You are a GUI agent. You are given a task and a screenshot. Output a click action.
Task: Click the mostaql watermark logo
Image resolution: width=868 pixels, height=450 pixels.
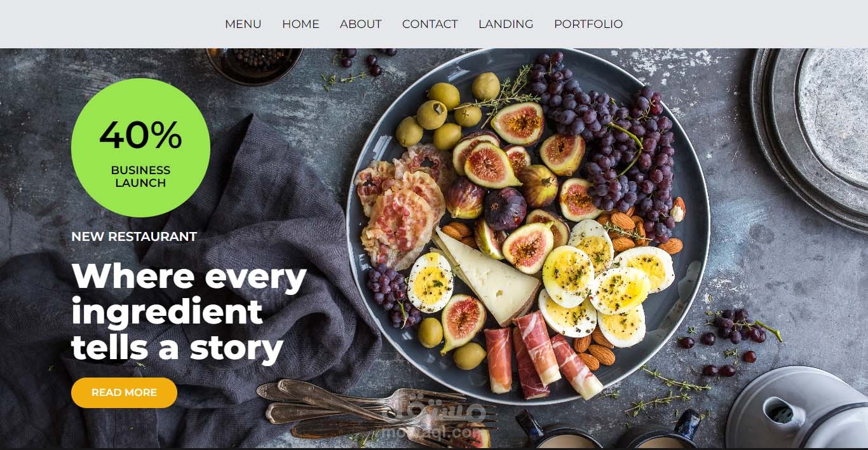(x=438, y=421)
